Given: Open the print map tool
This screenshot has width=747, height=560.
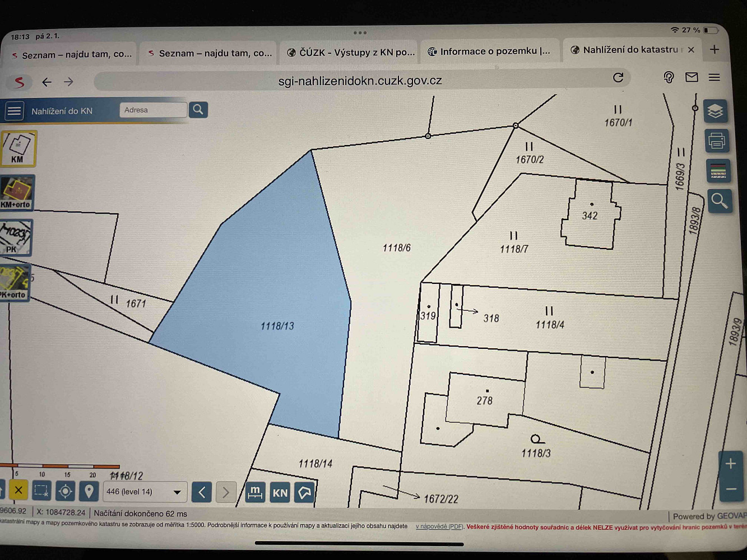Looking at the screenshot, I should pos(717,141).
